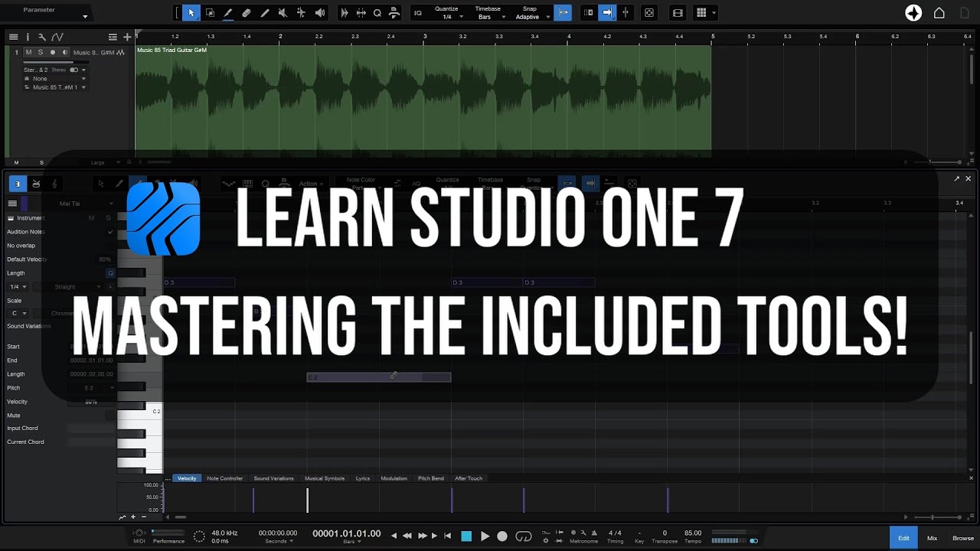980x551 pixels.
Task: Select the Music 85 Triad Guitar G#M audio clip
Action: tap(423, 99)
